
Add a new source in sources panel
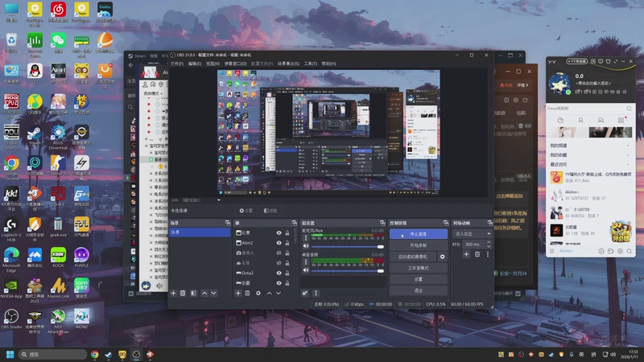pos(237,293)
